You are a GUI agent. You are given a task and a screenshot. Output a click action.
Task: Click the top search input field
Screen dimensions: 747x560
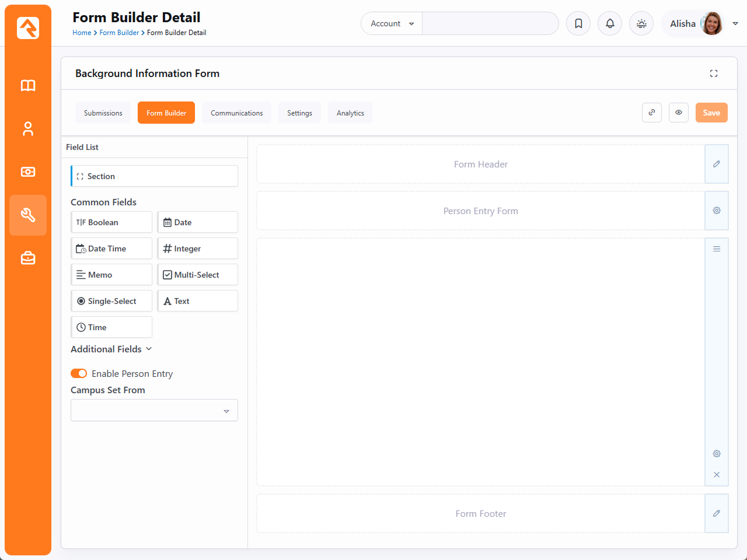coord(490,24)
